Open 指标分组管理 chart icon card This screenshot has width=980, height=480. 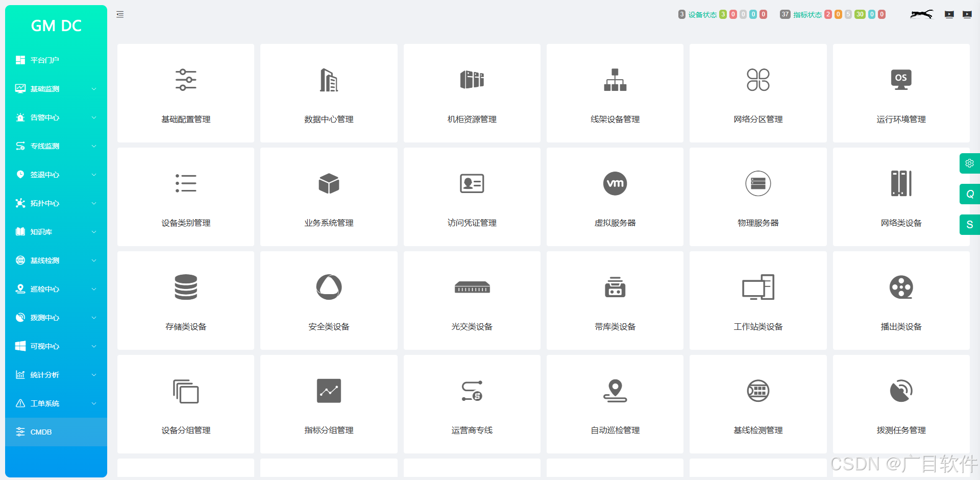click(329, 404)
